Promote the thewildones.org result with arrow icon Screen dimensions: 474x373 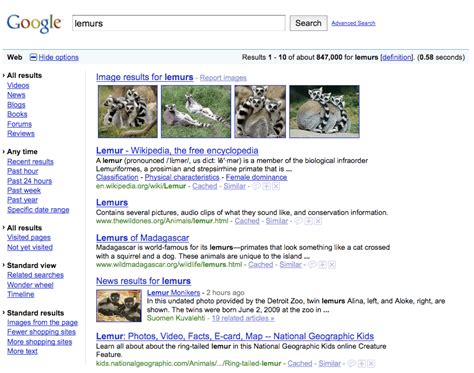(x=309, y=221)
